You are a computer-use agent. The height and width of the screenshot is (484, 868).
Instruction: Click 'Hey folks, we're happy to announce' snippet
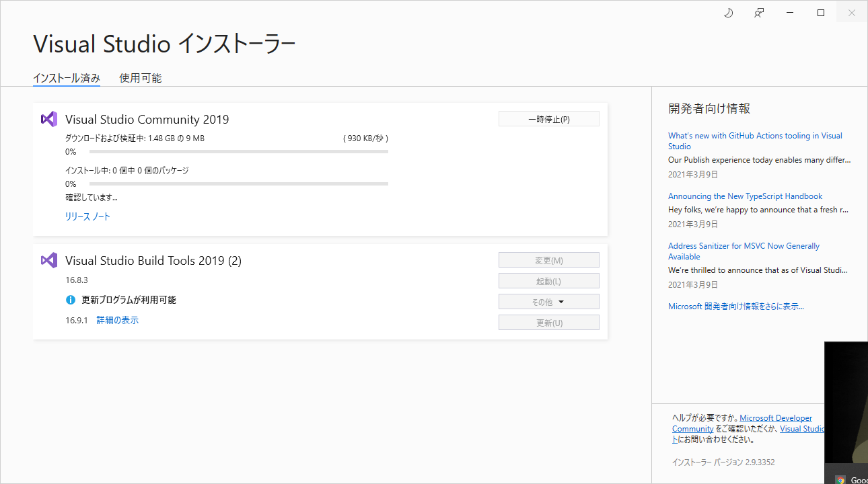[758, 210]
